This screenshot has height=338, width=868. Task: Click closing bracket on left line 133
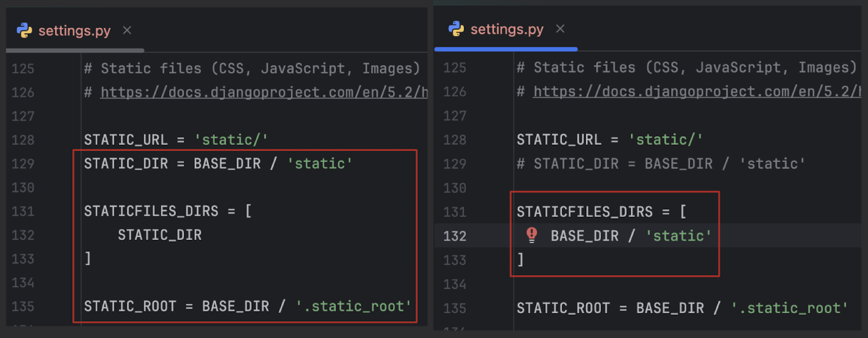click(88, 258)
